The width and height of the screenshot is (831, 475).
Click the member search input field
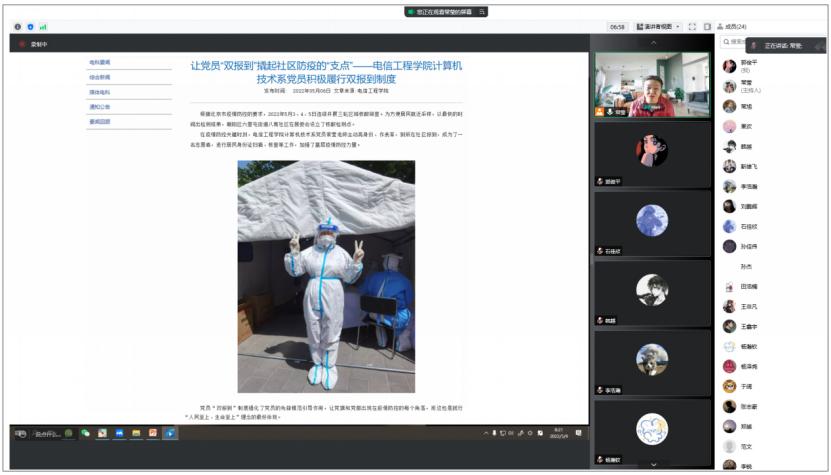click(733, 42)
